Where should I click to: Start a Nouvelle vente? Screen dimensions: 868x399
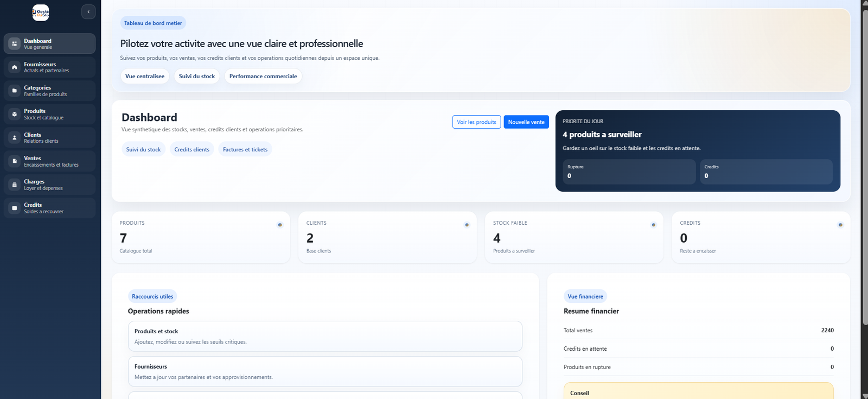(x=526, y=122)
